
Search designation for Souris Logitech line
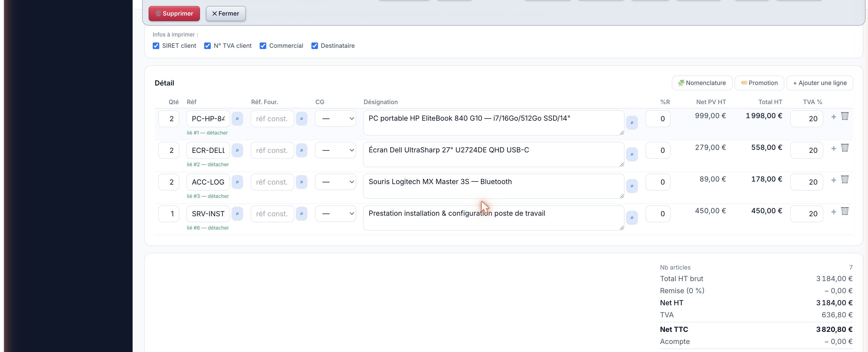(632, 186)
